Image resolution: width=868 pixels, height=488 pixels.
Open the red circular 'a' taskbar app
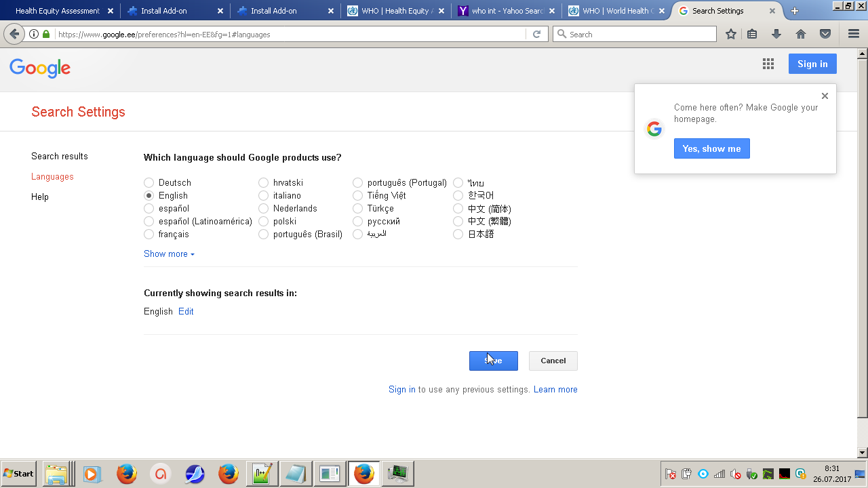point(161,473)
